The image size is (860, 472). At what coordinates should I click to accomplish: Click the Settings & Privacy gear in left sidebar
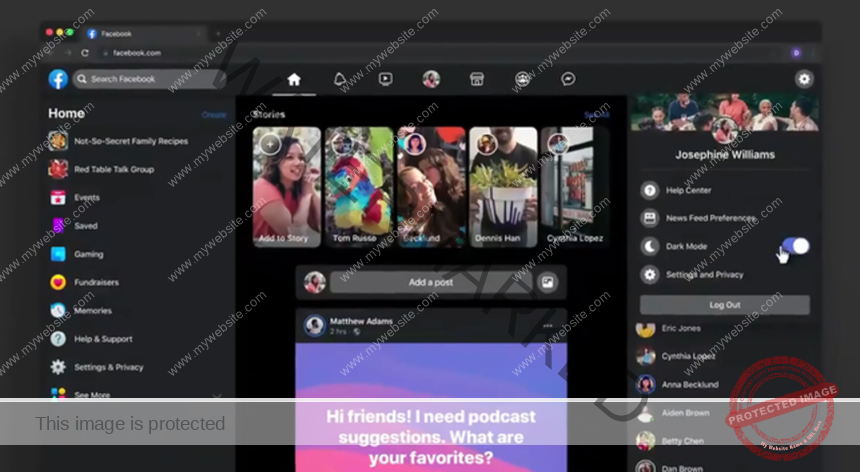[58, 367]
